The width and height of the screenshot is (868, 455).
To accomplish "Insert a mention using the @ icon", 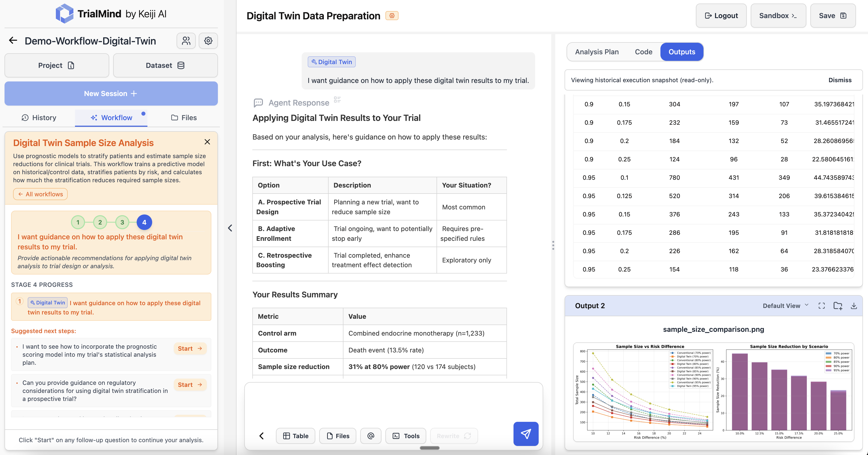I will point(371,435).
